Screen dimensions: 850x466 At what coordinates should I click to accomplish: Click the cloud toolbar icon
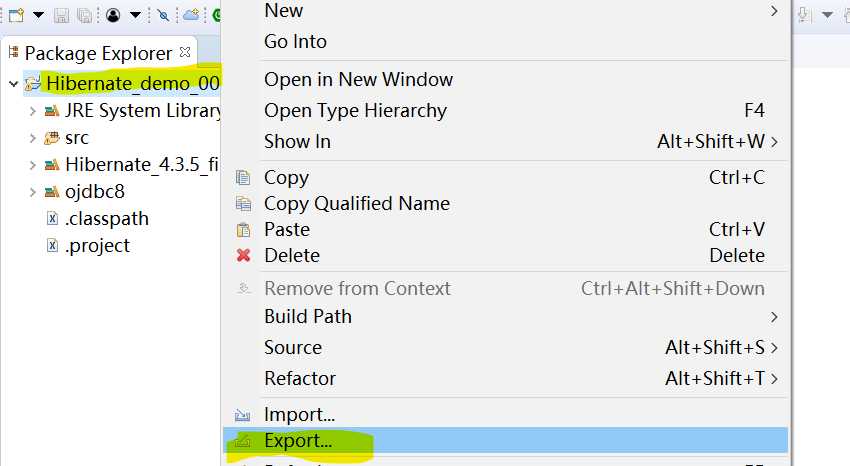192,15
